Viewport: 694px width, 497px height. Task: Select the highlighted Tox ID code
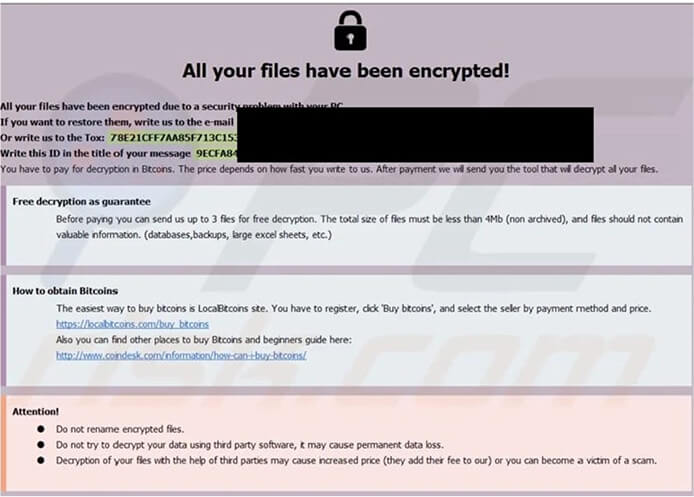[173, 138]
